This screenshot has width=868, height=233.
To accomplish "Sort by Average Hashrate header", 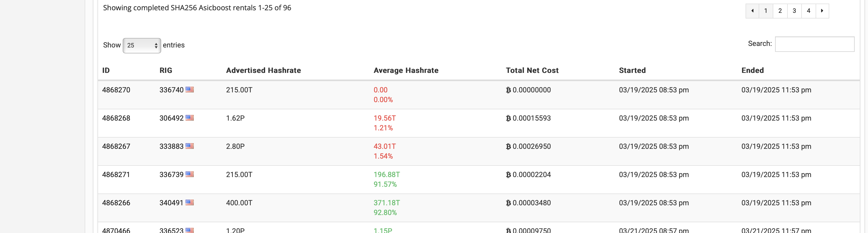I will pos(406,70).
